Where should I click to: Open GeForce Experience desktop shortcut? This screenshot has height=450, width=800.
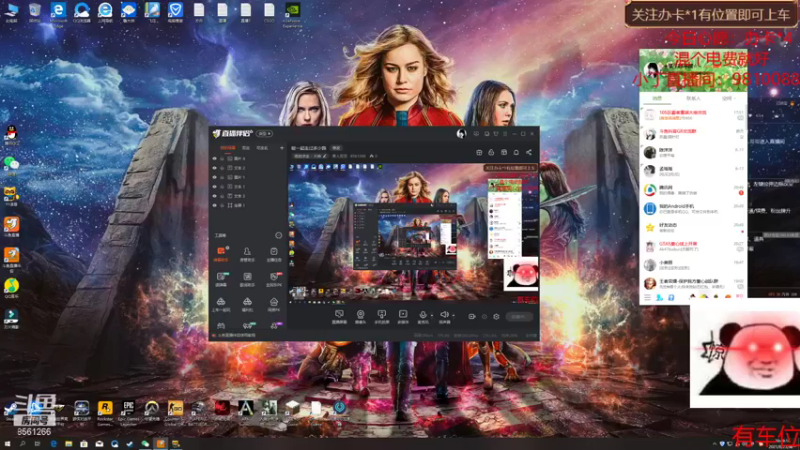(292, 15)
